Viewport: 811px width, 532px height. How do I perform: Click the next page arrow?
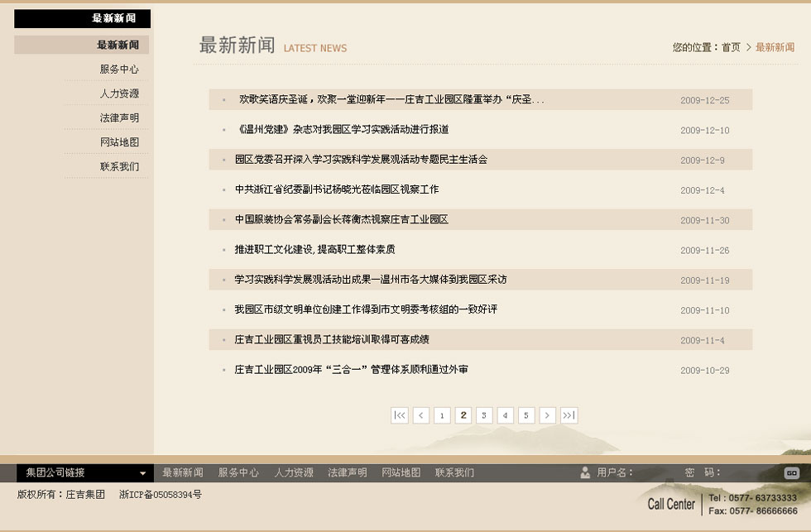(547, 415)
